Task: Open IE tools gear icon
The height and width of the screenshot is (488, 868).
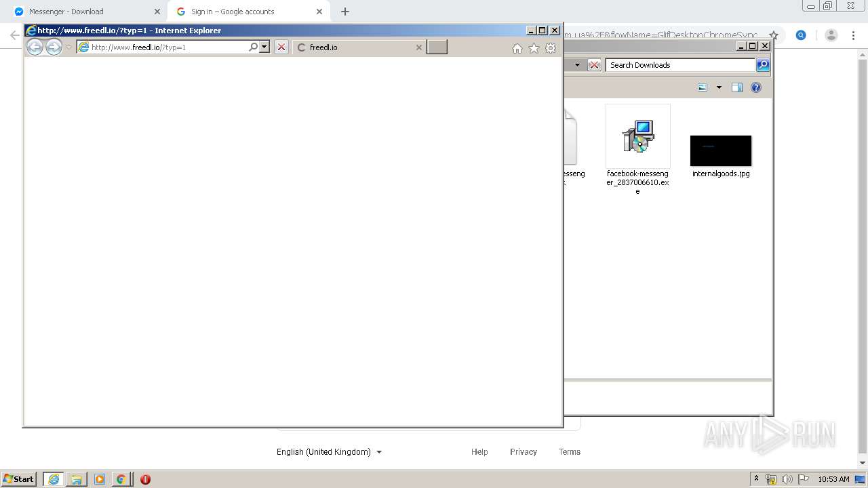Action: point(551,48)
